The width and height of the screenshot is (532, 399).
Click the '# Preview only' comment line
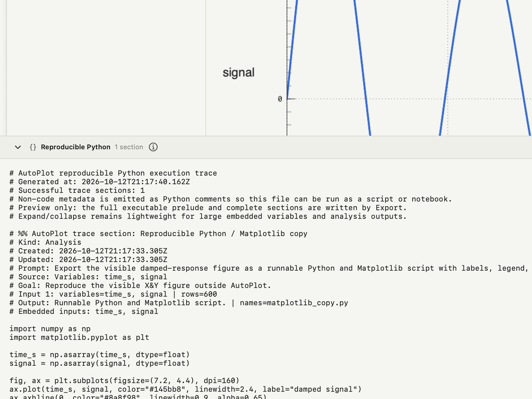click(x=208, y=208)
